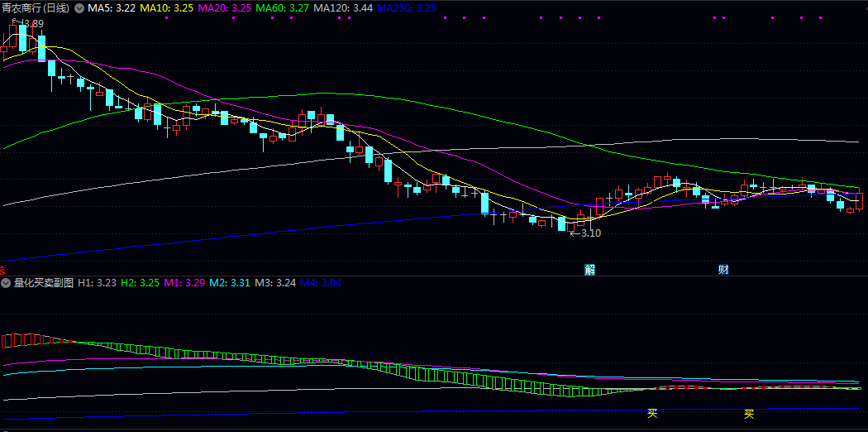The height and width of the screenshot is (432, 868).
Task: Click the red S marker at left edge
Action: click(3, 270)
